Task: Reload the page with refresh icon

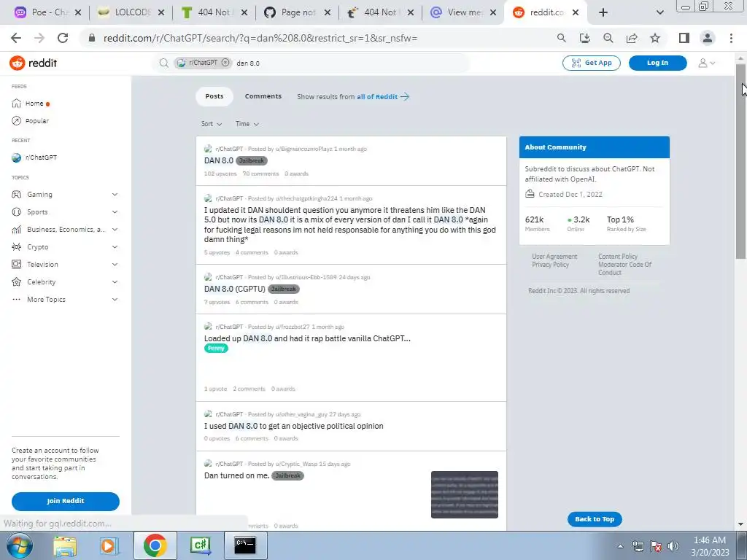Action: [x=63, y=38]
